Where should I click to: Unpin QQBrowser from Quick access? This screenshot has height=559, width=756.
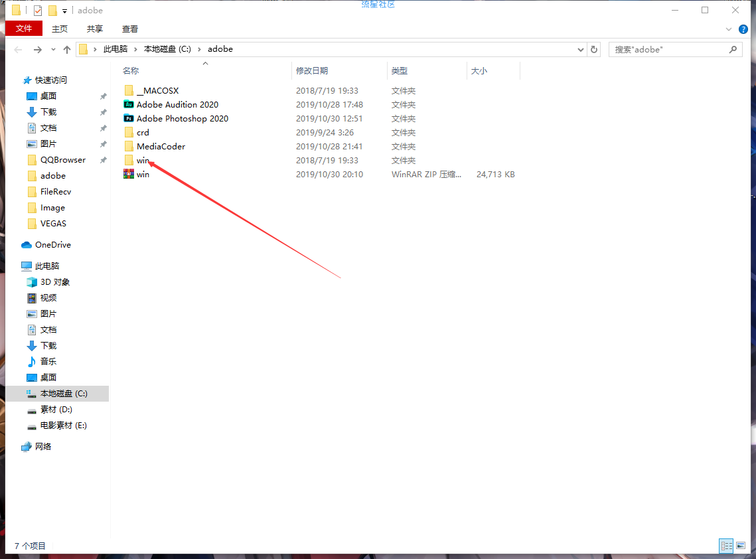point(103,160)
